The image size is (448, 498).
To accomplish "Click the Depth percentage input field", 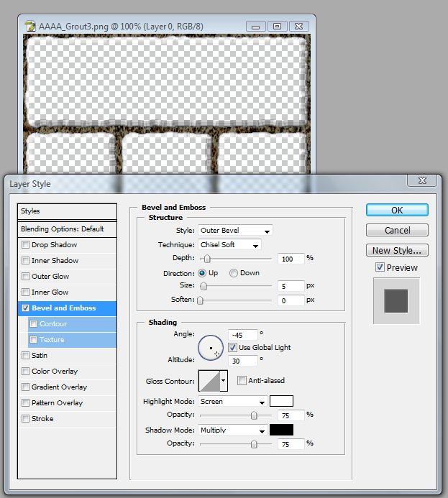I will pyautogui.click(x=291, y=259).
